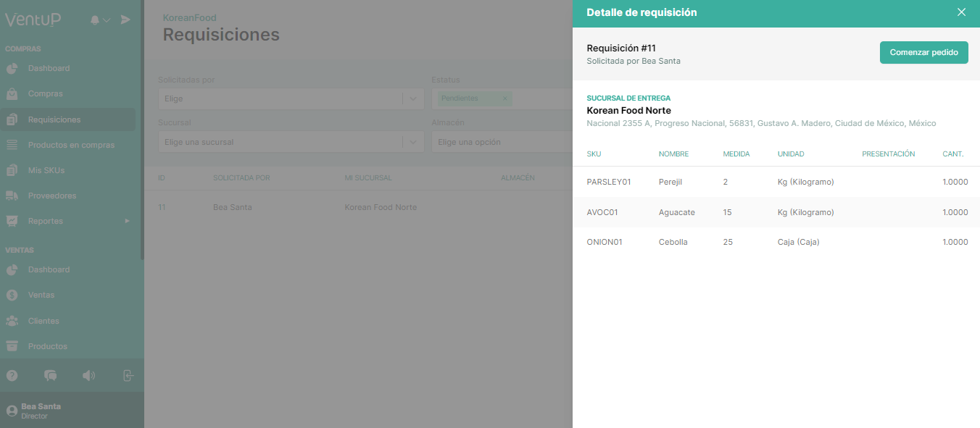This screenshot has width=980, height=428.
Task: Open the notifications bell icon
Action: (x=94, y=20)
